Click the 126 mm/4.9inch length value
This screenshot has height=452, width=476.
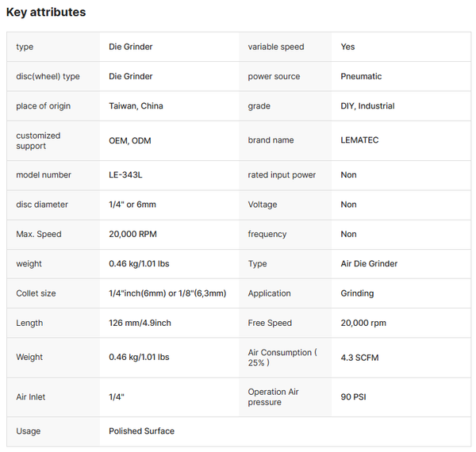point(140,323)
